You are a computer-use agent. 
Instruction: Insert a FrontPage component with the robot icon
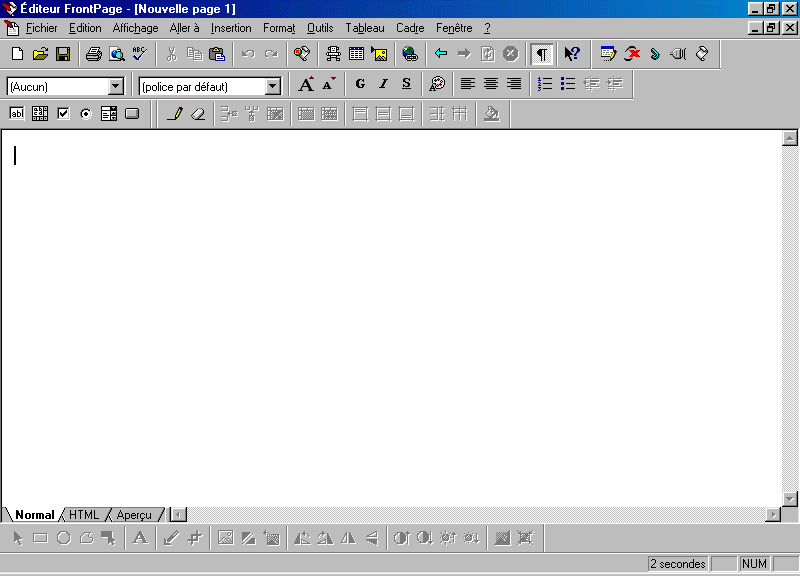[x=334, y=54]
